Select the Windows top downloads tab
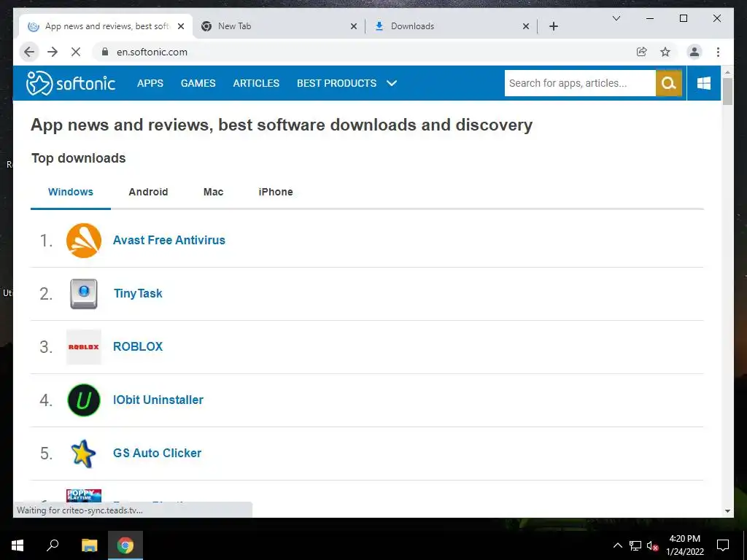 point(71,192)
